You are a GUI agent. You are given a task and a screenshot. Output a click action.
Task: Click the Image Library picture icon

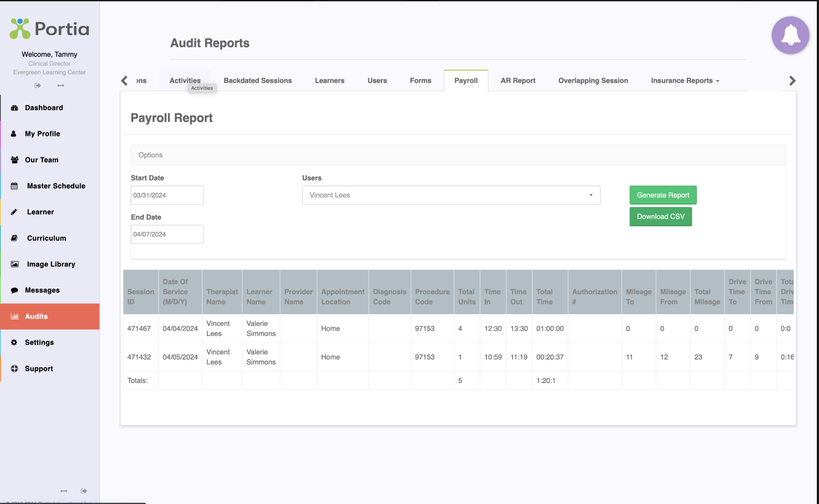point(14,264)
